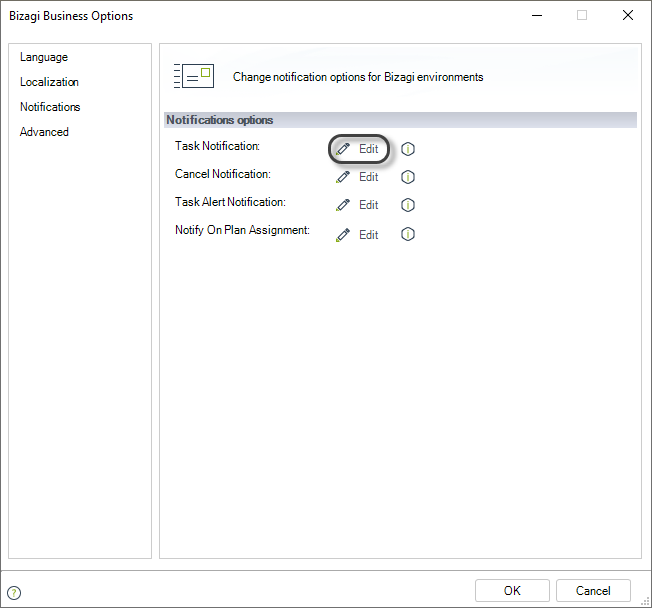Show info for Task Alert Notification
The image size is (652, 608).
point(408,205)
